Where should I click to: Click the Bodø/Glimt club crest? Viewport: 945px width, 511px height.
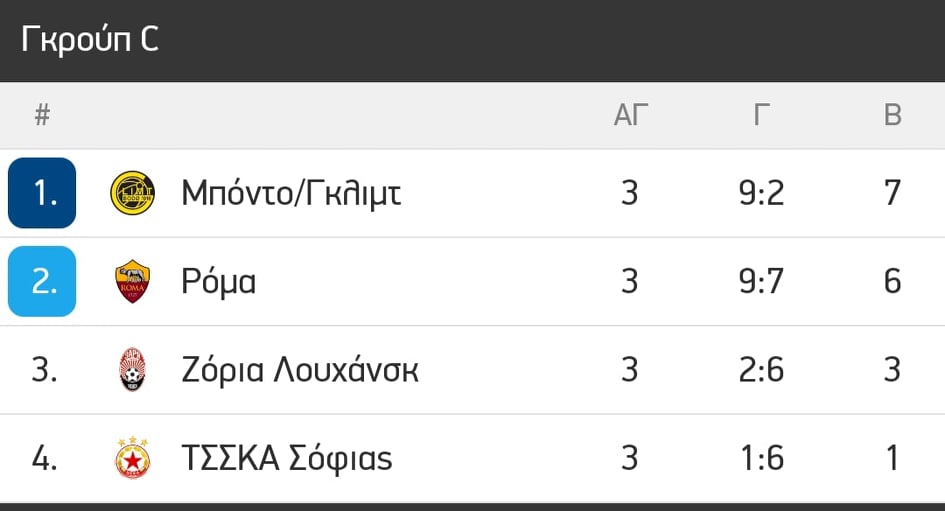click(x=133, y=193)
